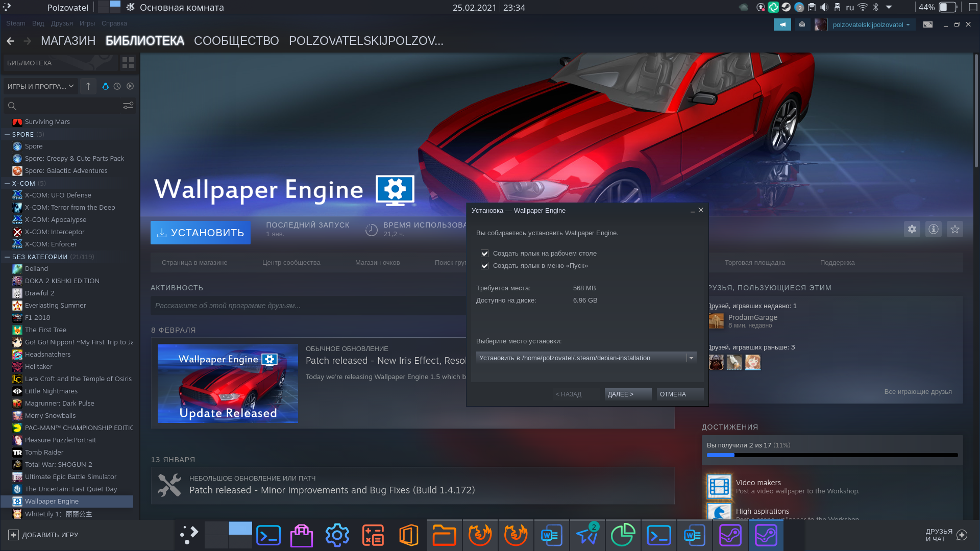The width and height of the screenshot is (980, 551).
Task: Open VR/Big Picture mode icon
Action: (x=928, y=24)
